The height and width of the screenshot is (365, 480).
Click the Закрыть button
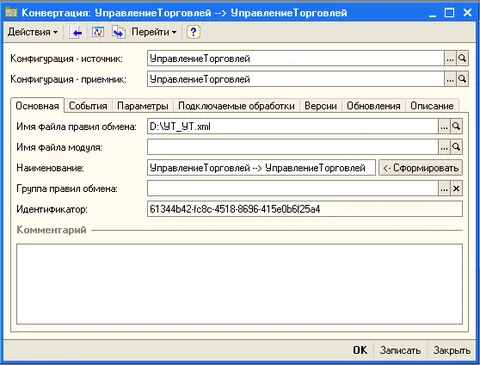click(x=452, y=350)
